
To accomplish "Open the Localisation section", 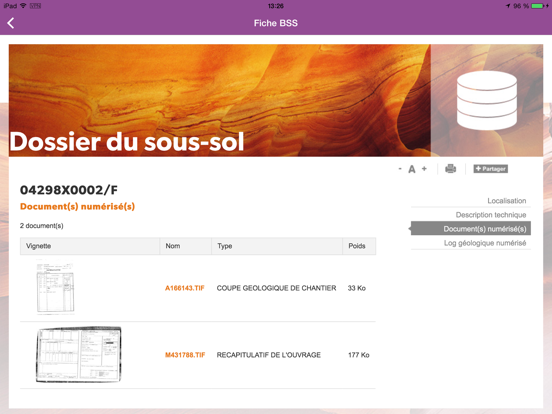I will [507, 201].
